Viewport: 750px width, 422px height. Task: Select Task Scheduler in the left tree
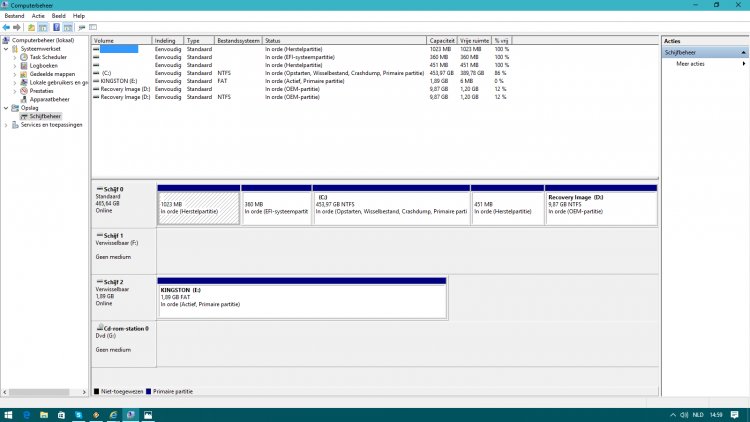48,57
